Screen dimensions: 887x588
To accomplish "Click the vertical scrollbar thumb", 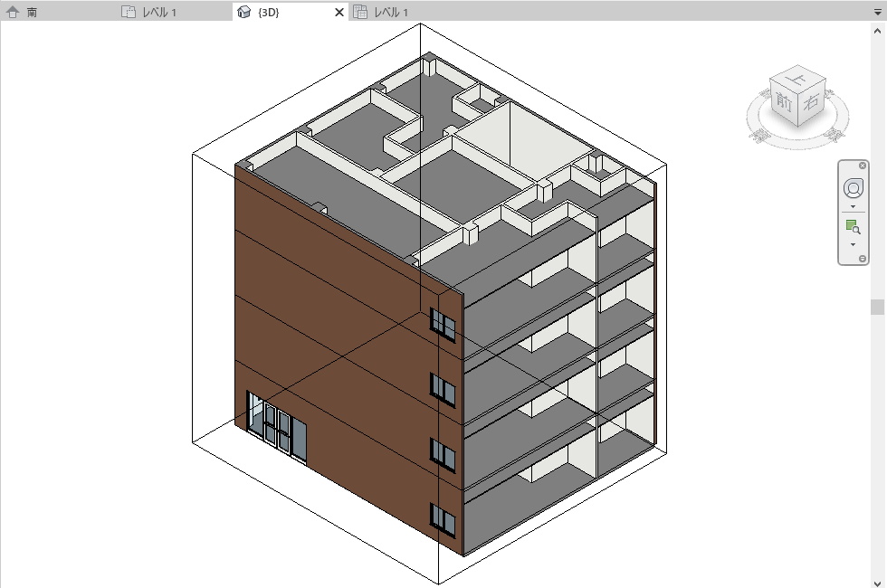I will coord(877,307).
